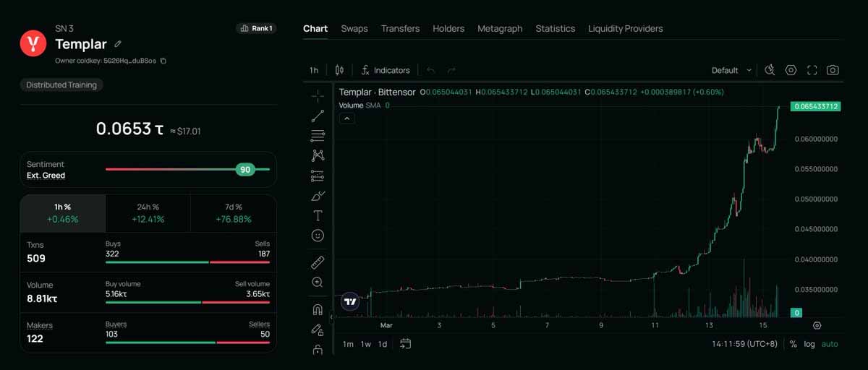The image size is (868, 370).
Task: Copy the owner coldkey address
Action: coord(163,61)
